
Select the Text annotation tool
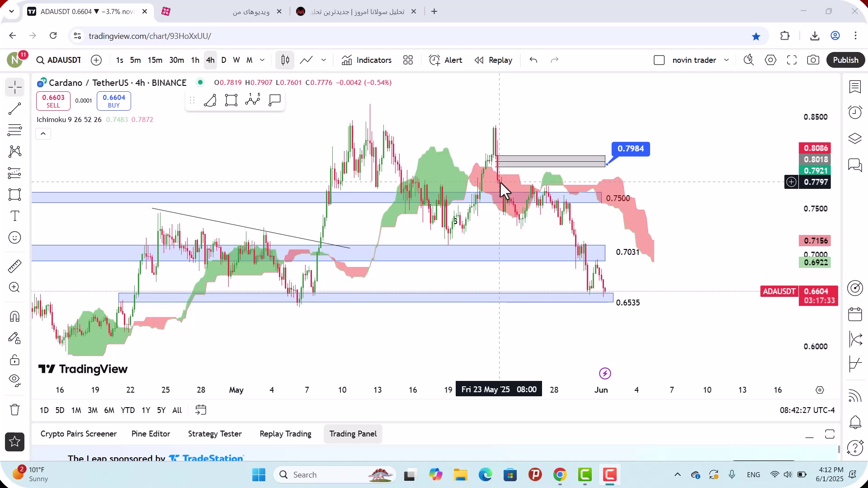coord(14,216)
